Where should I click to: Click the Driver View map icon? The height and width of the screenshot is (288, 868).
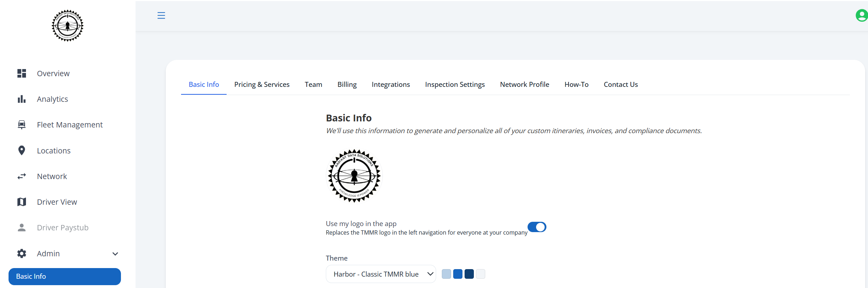[22, 202]
